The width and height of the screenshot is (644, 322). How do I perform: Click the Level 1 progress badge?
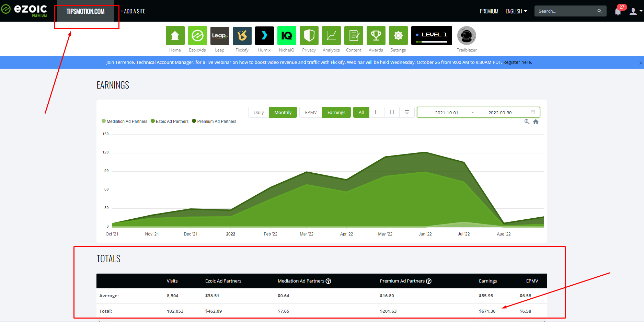click(x=432, y=36)
